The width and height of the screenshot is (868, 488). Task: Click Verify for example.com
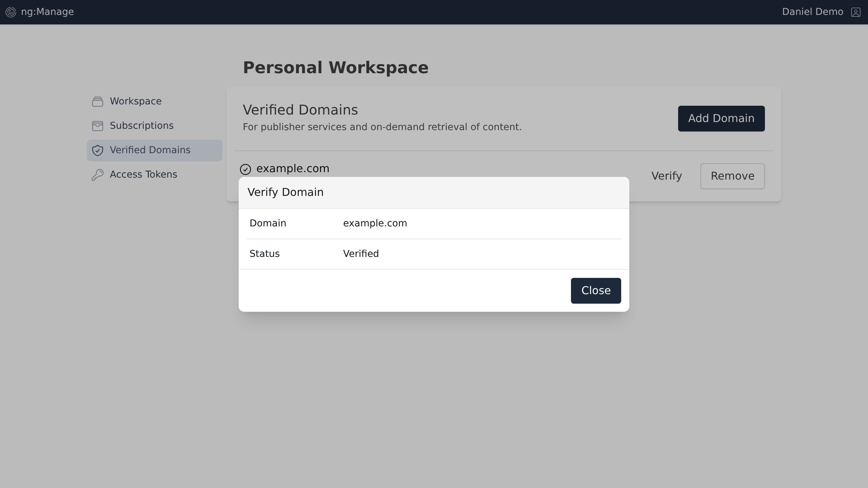666,176
